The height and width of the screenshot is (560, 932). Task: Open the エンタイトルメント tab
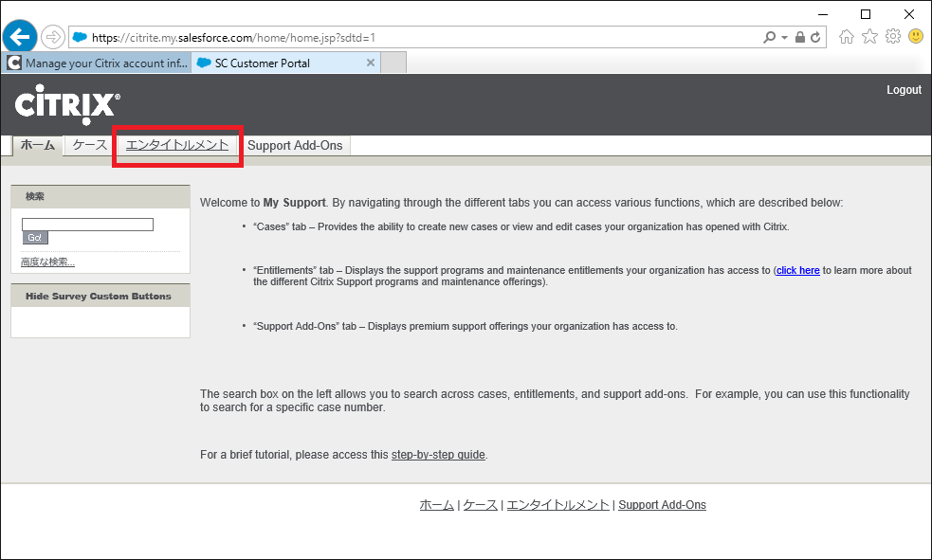tap(177, 145)
